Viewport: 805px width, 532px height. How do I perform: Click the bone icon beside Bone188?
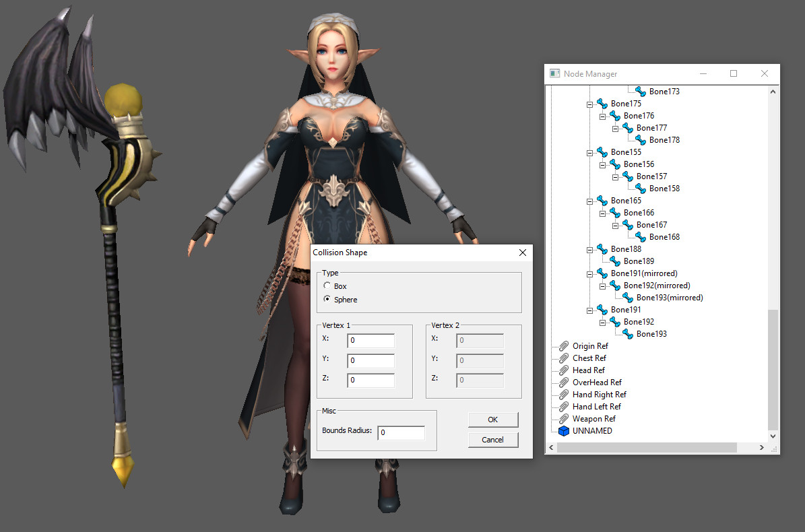(x=602, y=249)
